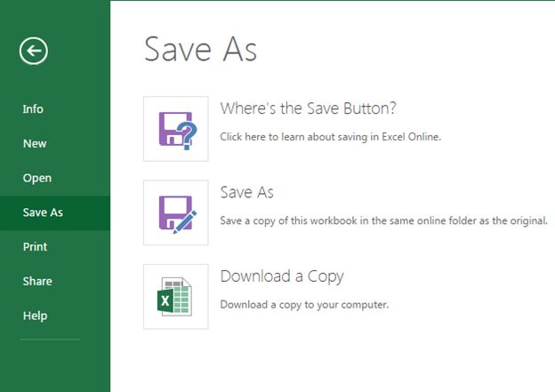This screenshot has height=392, width=555.
Task: Click "Click here to learn about saving" text
Action: click(331, 137)
